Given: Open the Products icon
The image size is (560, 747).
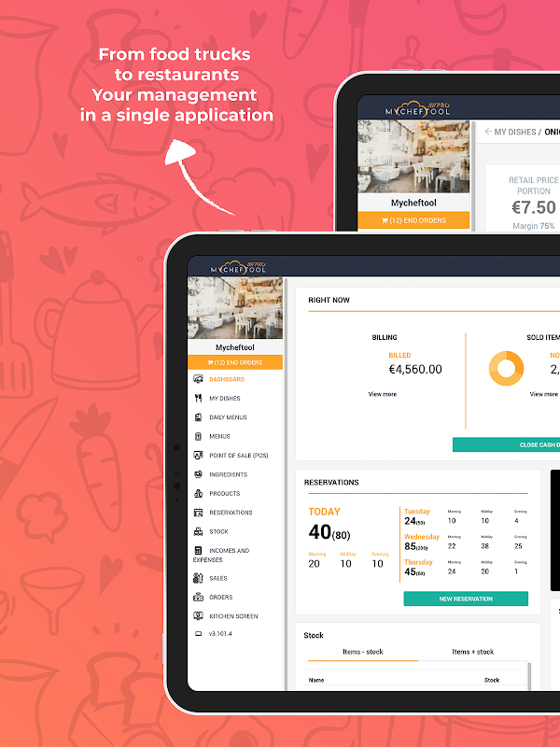Looking at the screenshot, I should (198, 494).
